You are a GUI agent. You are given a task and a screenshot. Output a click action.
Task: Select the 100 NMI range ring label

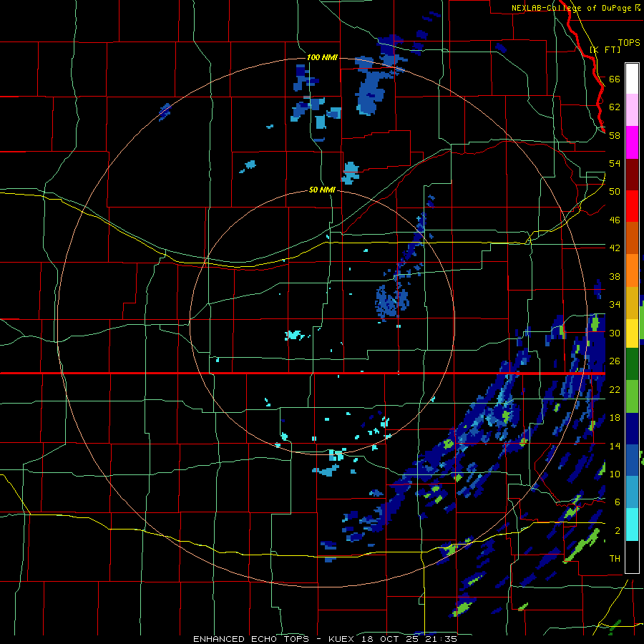(322, 57)
